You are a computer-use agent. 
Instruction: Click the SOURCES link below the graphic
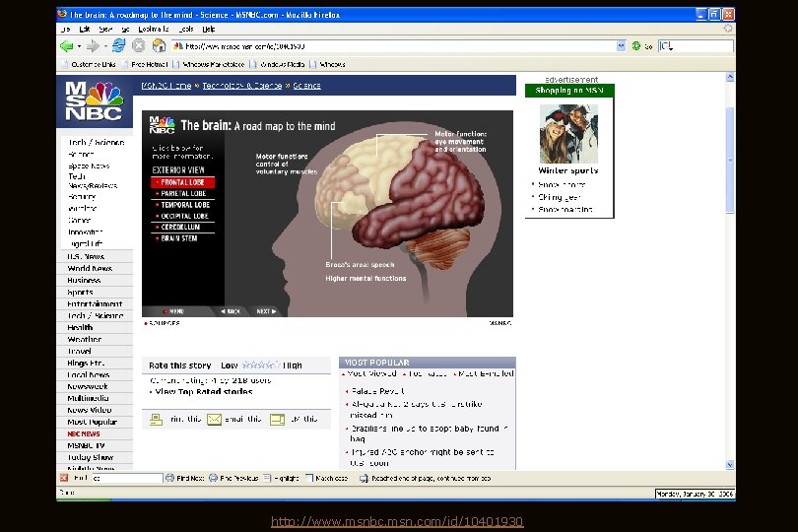coord(163,323)
